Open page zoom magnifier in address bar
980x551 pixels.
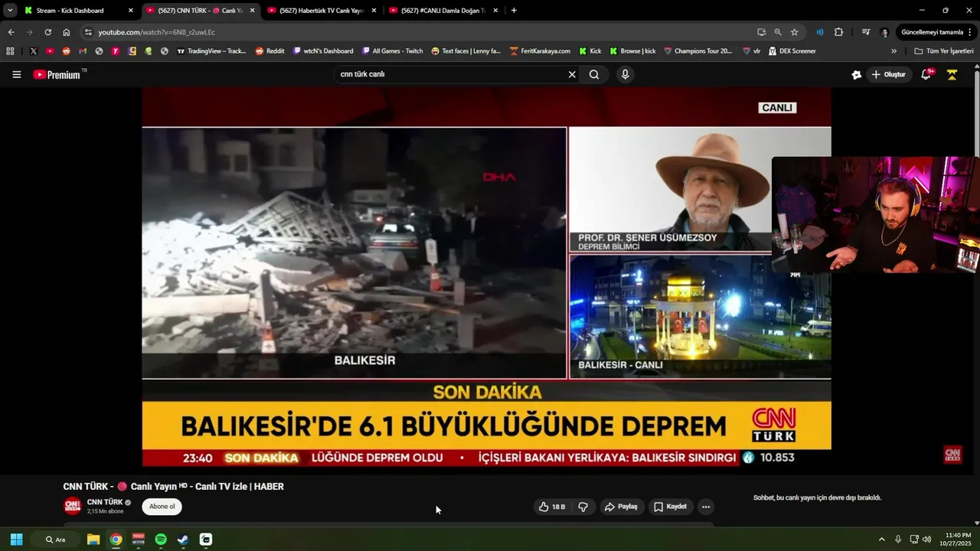point(778,32)
